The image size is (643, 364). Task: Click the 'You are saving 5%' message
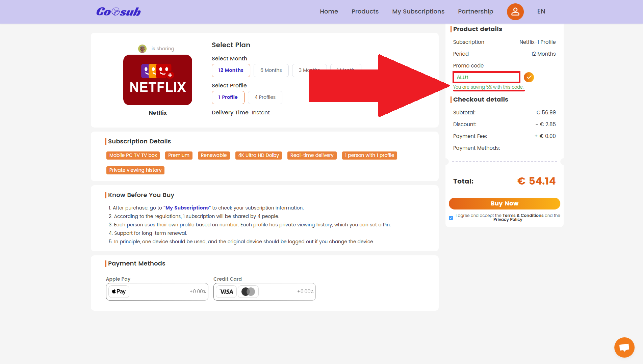pyautogui.click(x=488, y=87)
